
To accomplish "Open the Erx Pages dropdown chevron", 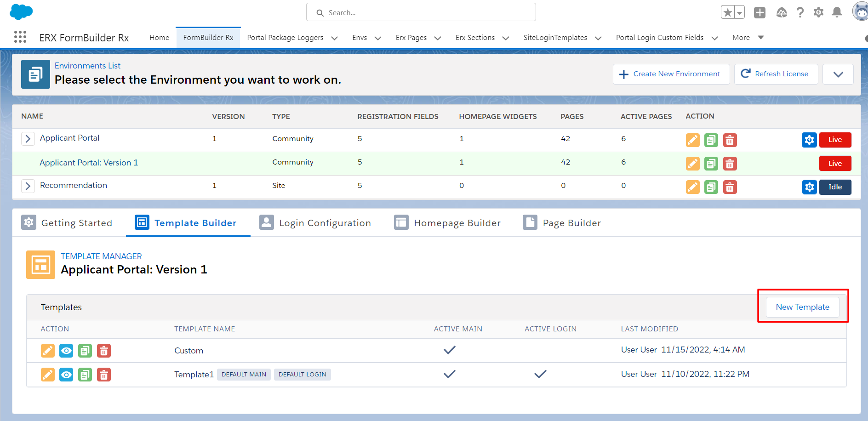I will click(x=438, y=38).
